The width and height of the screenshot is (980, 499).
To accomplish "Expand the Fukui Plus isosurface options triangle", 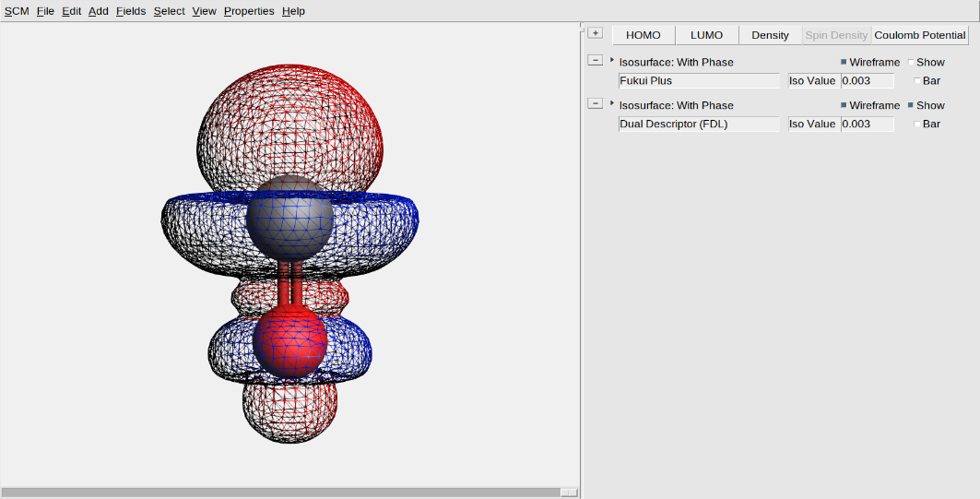I will [612, 60].
